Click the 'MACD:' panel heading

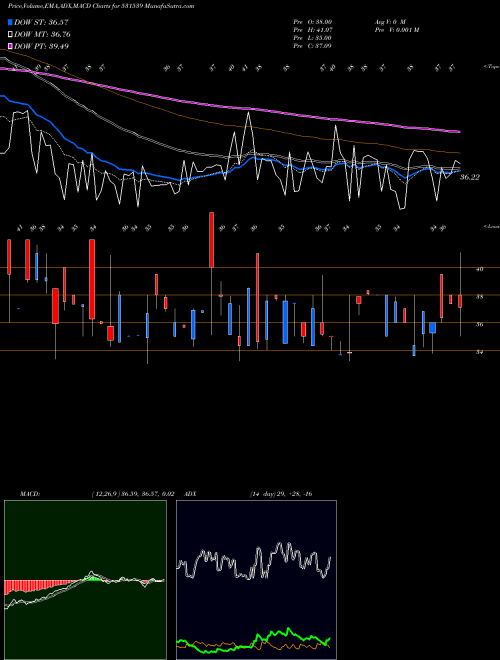(x=30, y=494)
